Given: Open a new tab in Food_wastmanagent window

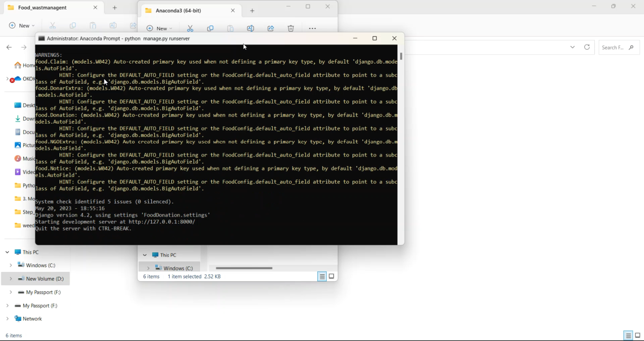Looking at the screenshot, I should pos(115,8).
